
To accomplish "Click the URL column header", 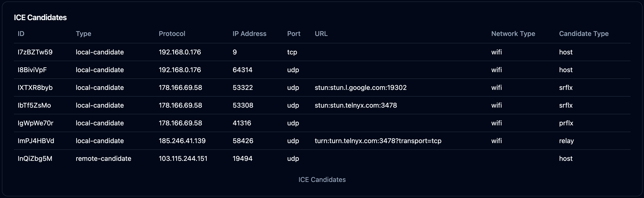I will click(321, 34).
